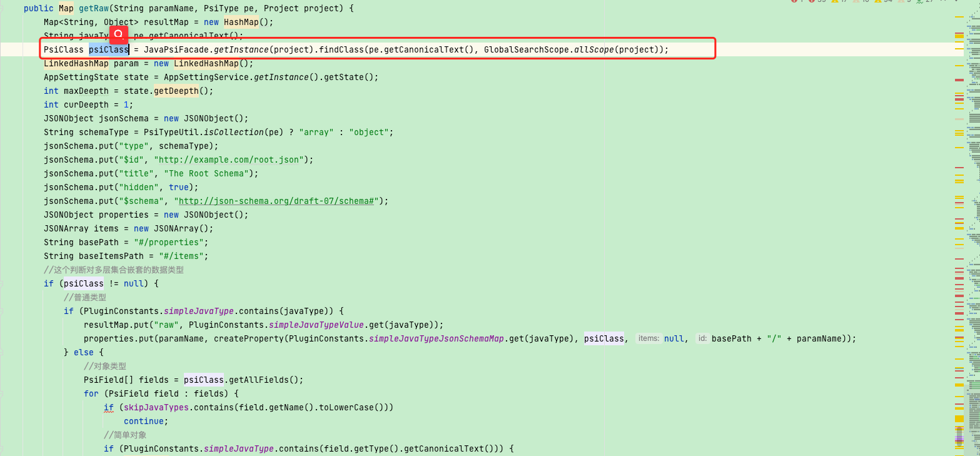The image size is (980, 456).
Task: Click the getRaw method name
Action: pyautogui.click(x=94, y=8)
